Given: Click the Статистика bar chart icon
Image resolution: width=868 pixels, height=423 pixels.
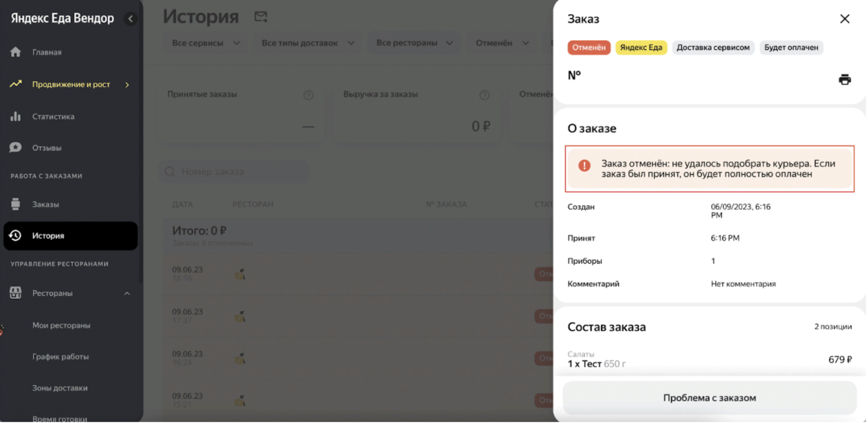Looking at the screenshot, I should (16, 117).
